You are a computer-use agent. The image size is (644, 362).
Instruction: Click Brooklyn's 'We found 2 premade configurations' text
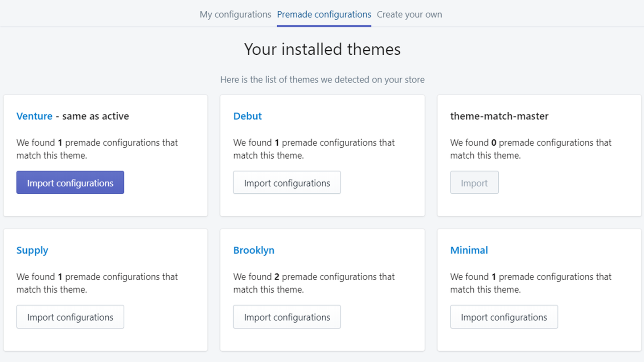(x=314, y=283)
